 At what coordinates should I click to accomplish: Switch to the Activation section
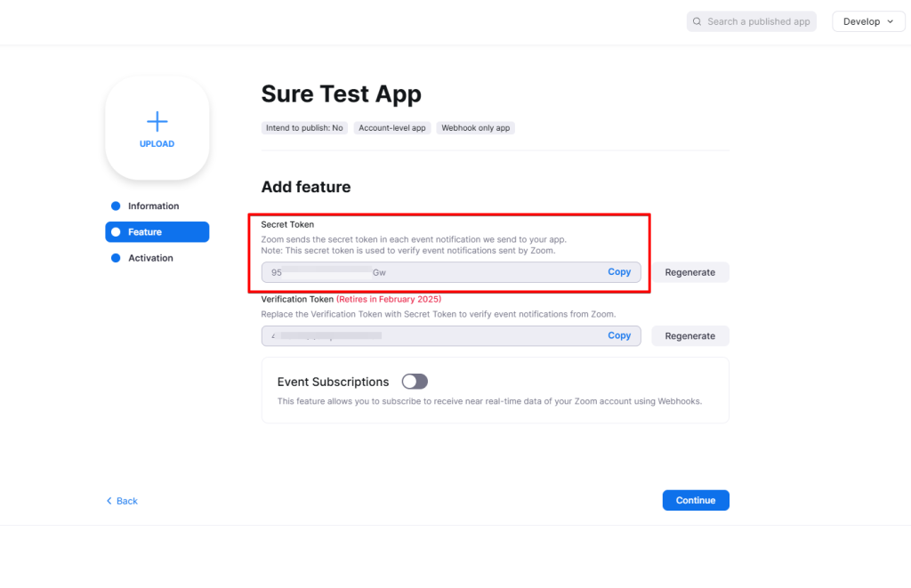tap(150, 258)
